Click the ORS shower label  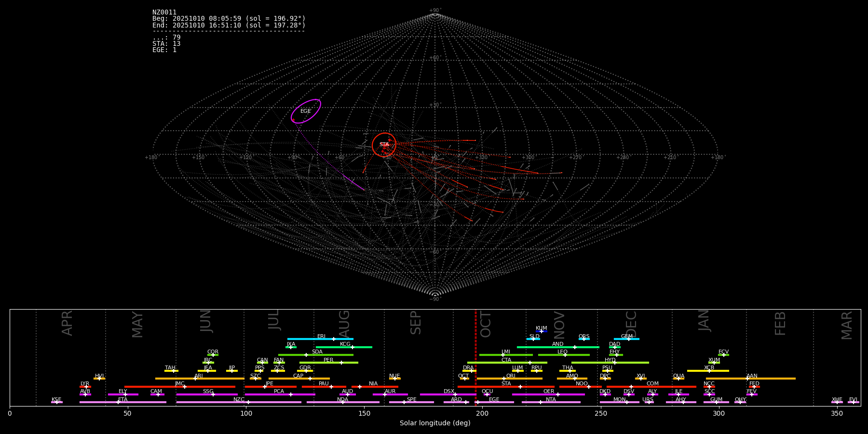tap(584, 336)
